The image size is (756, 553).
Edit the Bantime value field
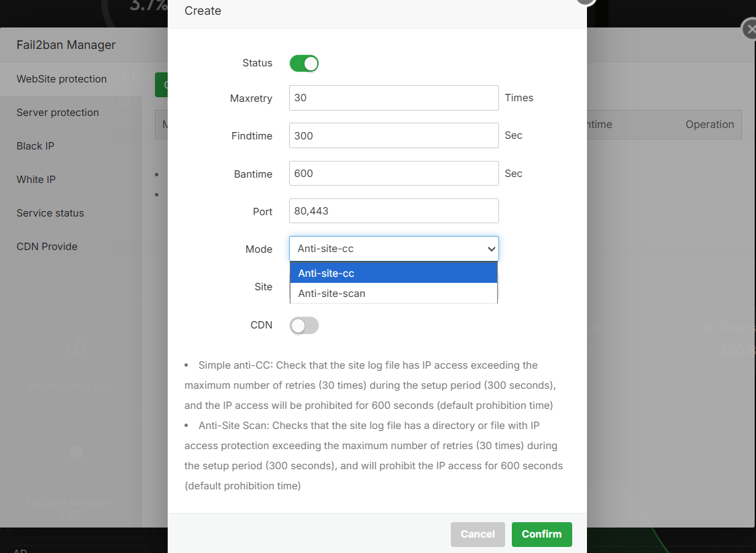point(394,174)
